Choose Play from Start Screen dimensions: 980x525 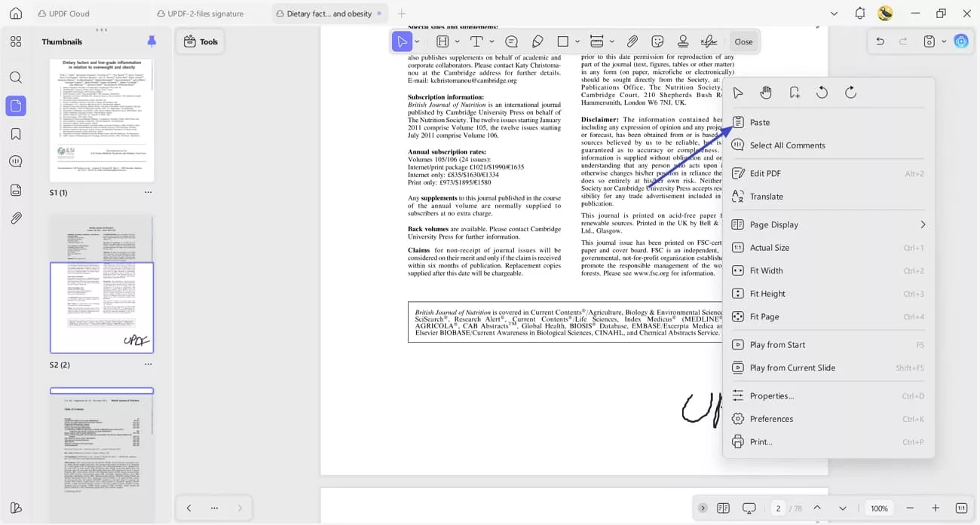(828, 345)
